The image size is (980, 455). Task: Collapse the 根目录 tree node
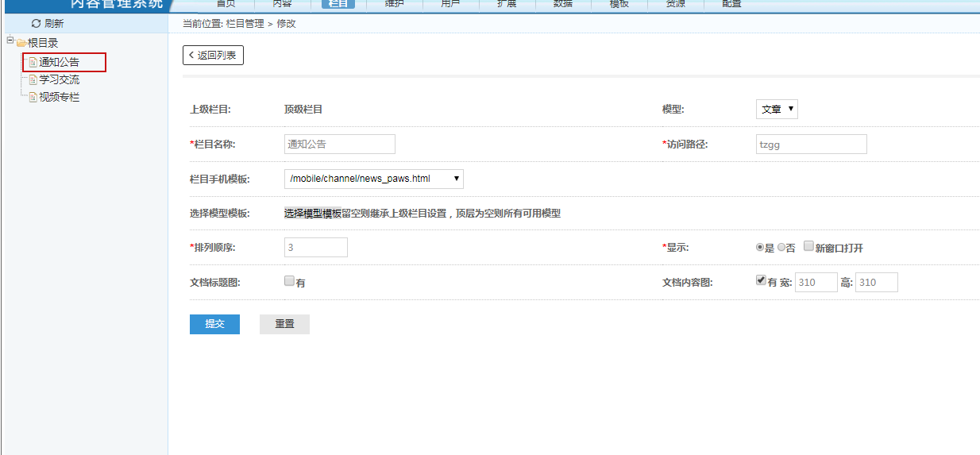(x=10, y=40)
